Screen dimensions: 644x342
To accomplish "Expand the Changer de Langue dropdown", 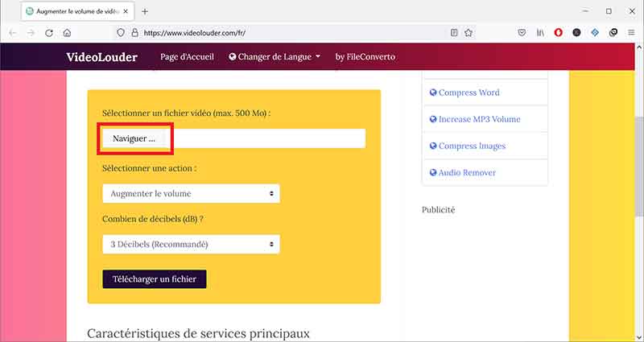I will (x=275, y=57).
